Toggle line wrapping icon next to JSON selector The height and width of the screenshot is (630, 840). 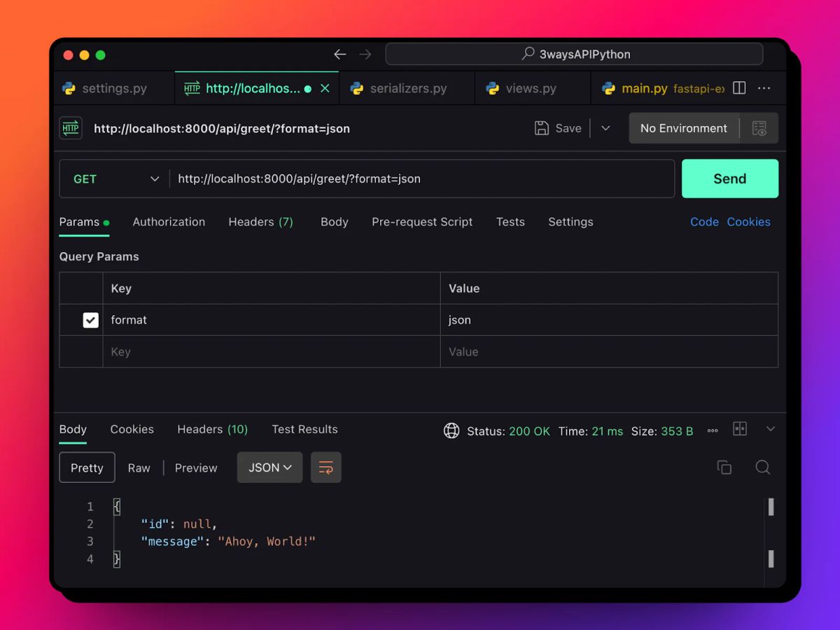click(325, 467)
